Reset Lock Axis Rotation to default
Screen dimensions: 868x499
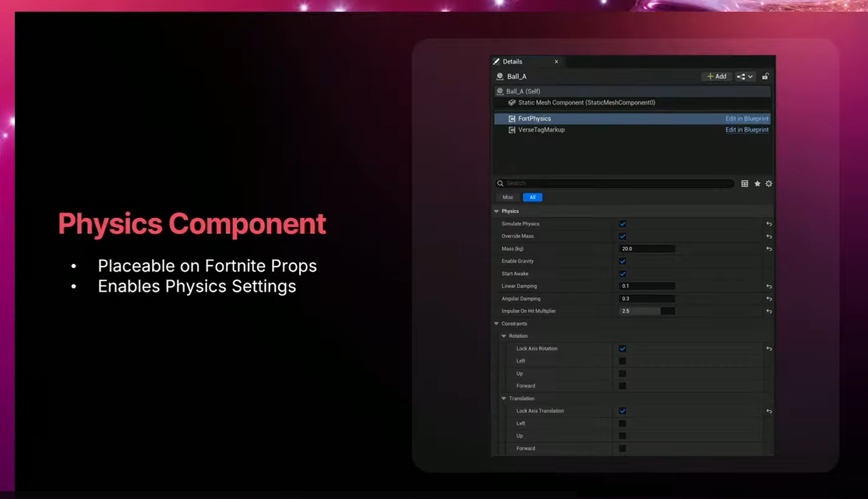(769, 349)
